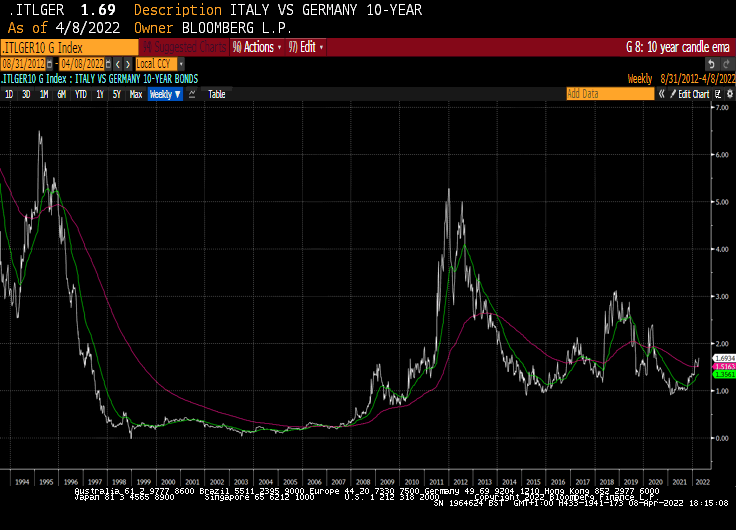
Task: Select the 6M range tab
Action: [61, 94]
